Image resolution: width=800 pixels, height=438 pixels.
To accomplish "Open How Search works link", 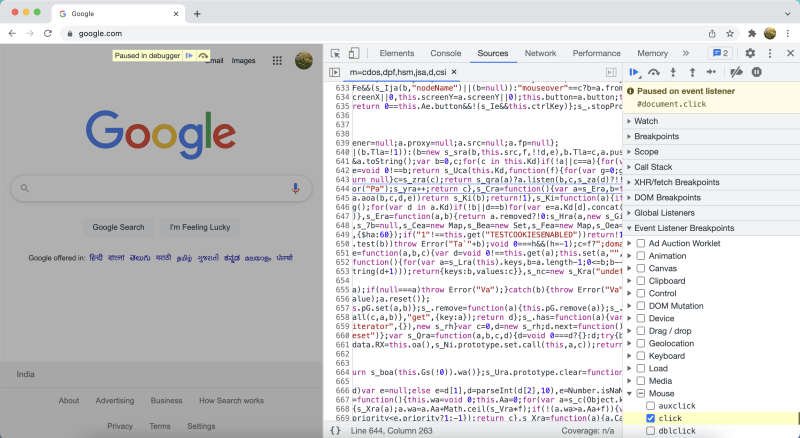I will point(231,401).
